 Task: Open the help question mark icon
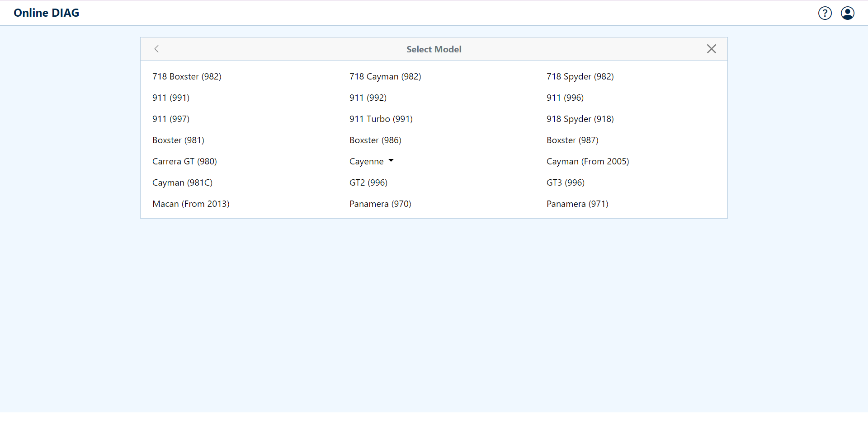pos(825,13)
